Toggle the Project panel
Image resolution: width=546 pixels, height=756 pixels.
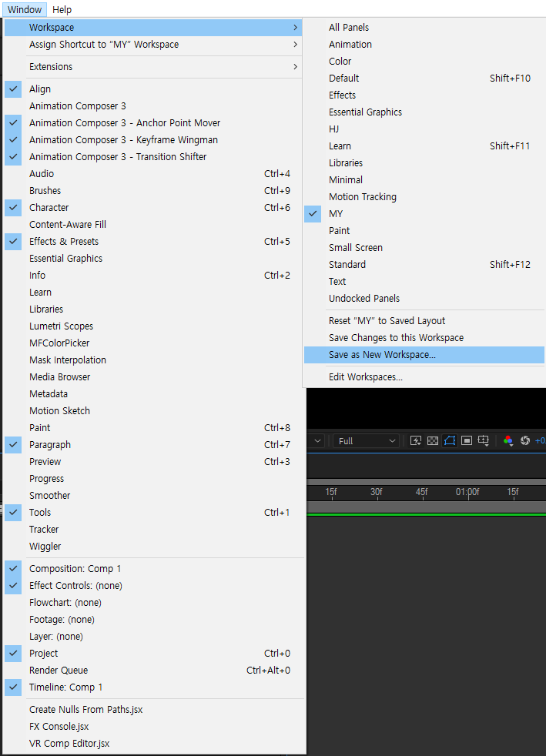pos(153,654)
